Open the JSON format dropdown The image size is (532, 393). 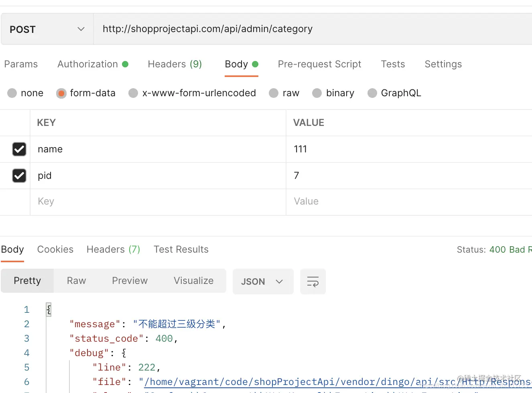[x=263, y=282]
